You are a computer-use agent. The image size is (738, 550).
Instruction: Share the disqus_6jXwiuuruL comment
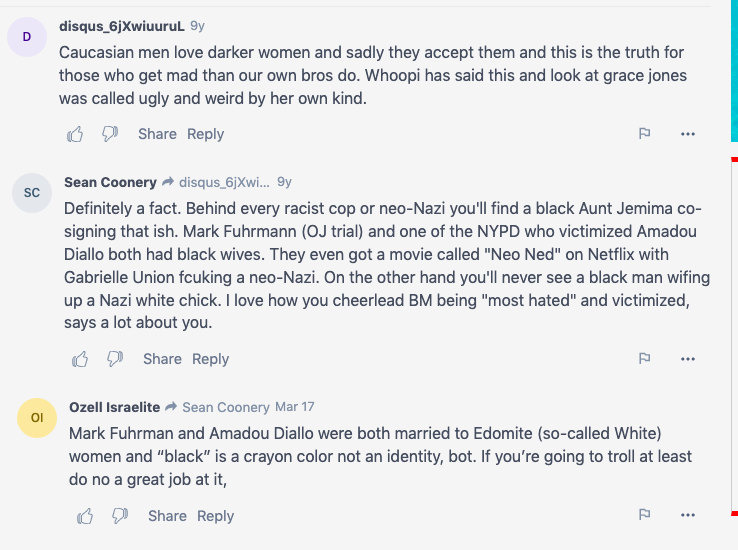pos(157,134)
